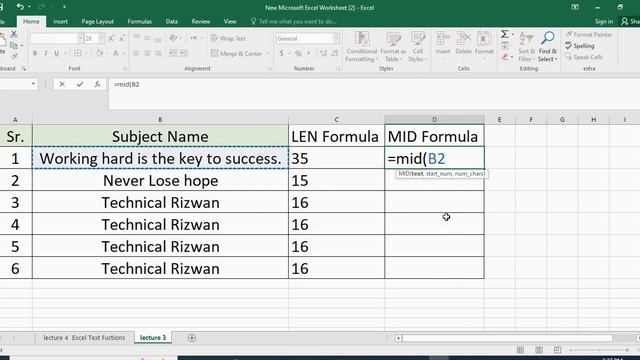Viewport: 640px width, 360px height.
Task: Click the Clear eraser icon
Action: click(505, 57)
